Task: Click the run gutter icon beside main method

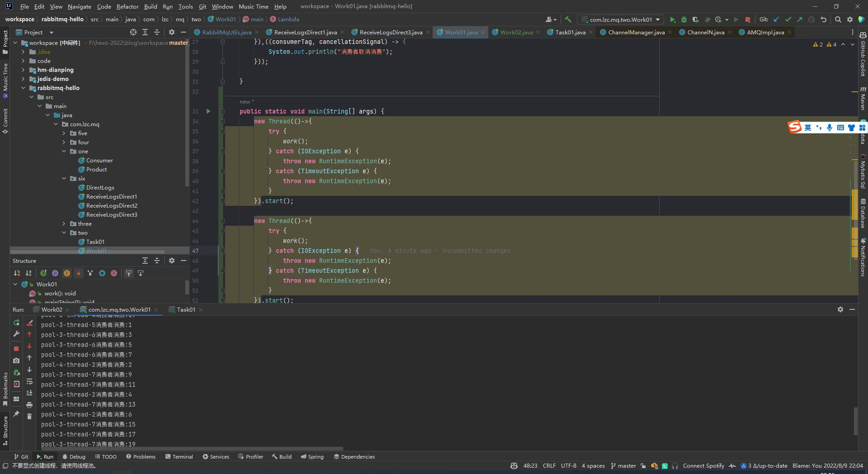Action: pos(208,111)
